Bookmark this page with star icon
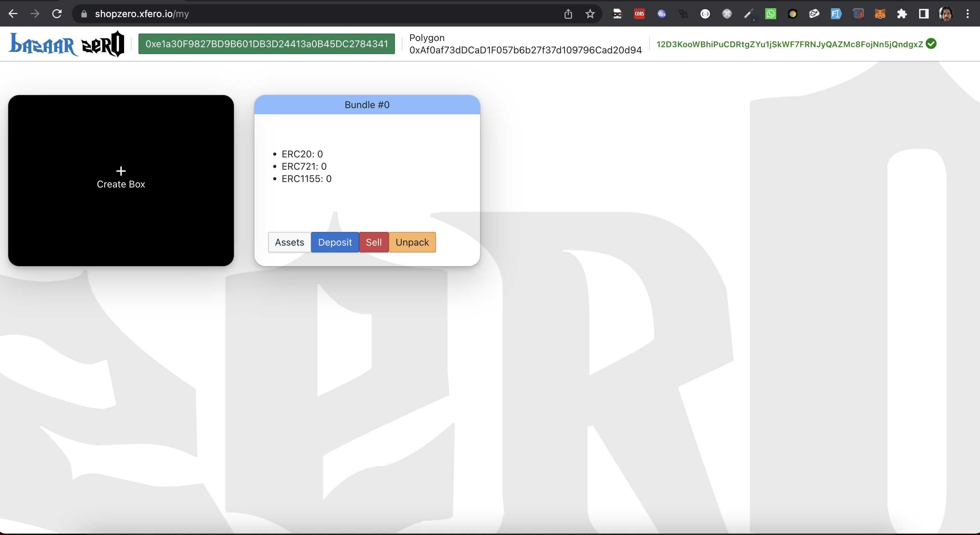Image resolution: width=980 pixels, height=535 pixels. [x=590, y=14]
